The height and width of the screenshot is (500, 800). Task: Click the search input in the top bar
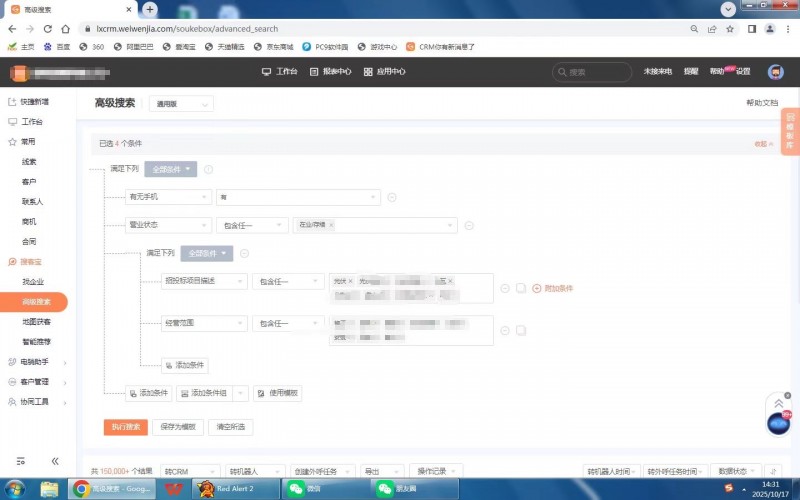(x=594, y=72)
